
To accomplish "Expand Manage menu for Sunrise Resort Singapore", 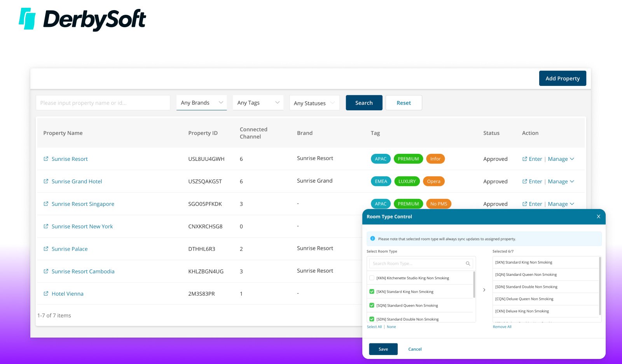I will 561,204.
